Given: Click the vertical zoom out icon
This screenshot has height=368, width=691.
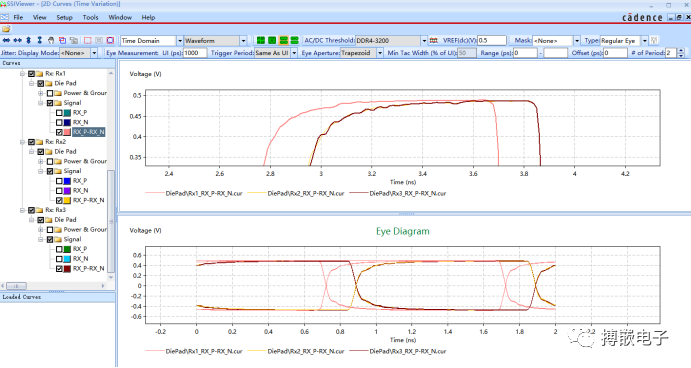Looking at the screenshot, I should click(x=40, y=41).
